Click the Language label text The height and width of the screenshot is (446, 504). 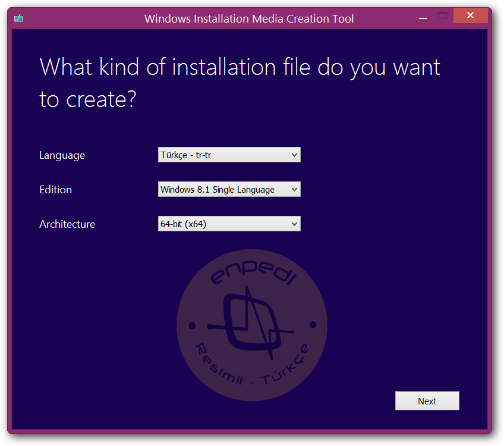click(x=62, y=155)
